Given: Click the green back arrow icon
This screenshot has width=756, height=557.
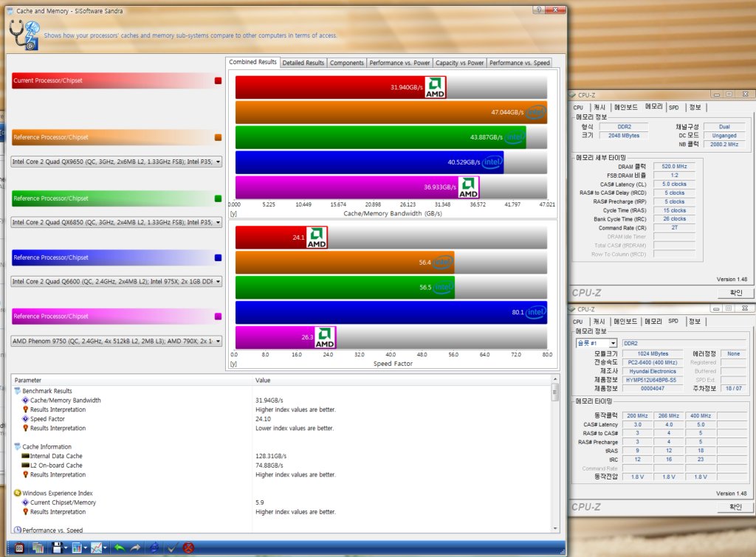Looking at the screenshot, I should coord(120,548).
